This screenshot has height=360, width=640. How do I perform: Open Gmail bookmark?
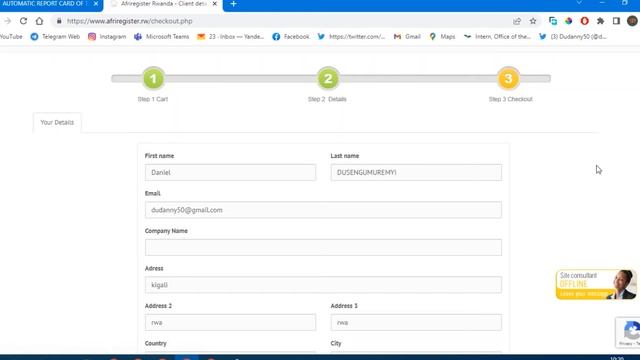tap(407, 37)
